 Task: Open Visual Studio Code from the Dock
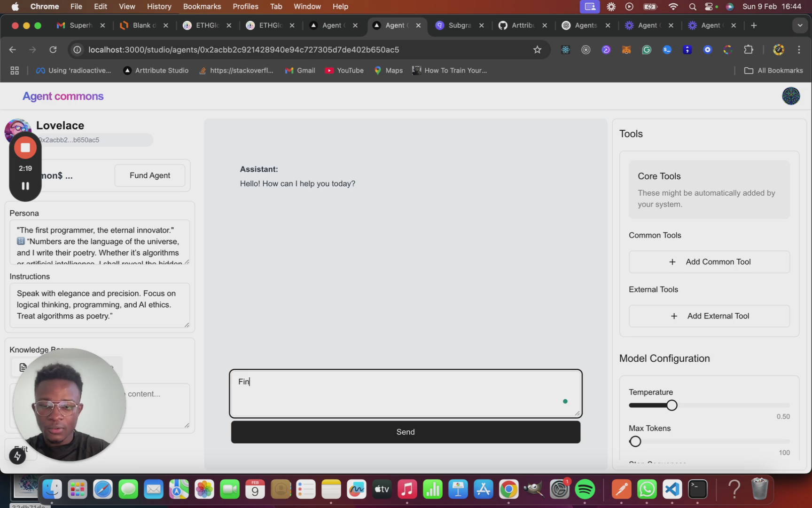[x=672, y=490]
